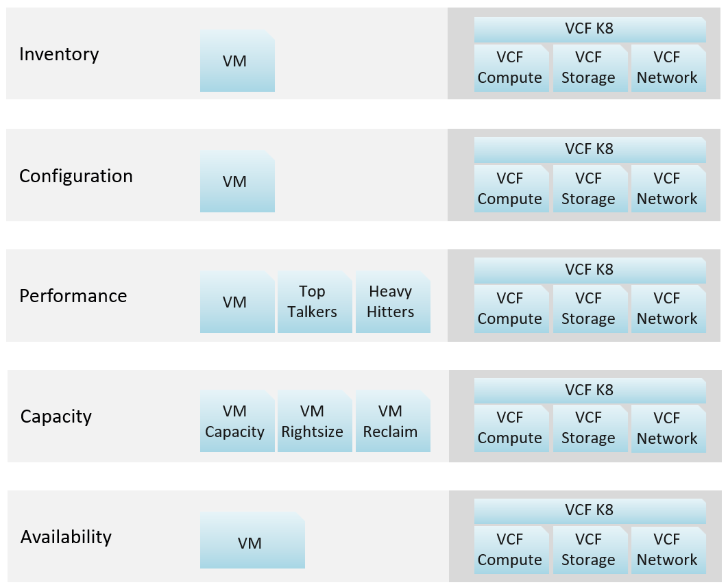Click the Performance row label
Screen dimensions: 728x587
[73, 296]
